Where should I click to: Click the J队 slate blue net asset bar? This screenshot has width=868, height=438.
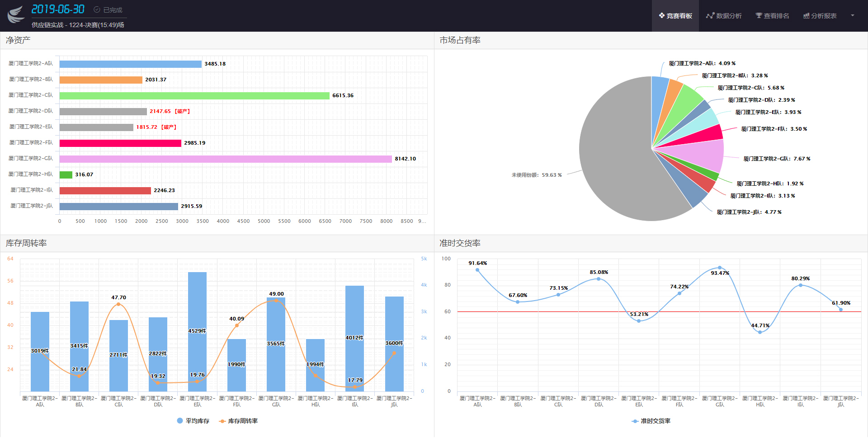119,207
